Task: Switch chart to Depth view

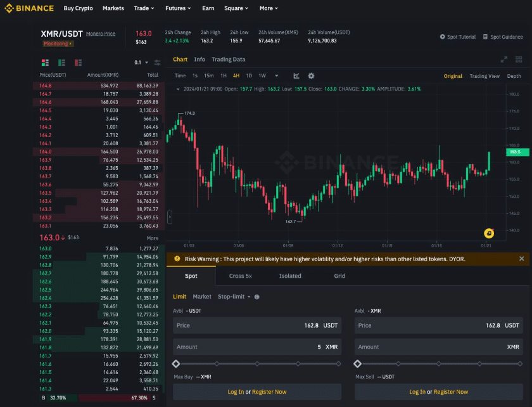Action: [x=514, y=76]
